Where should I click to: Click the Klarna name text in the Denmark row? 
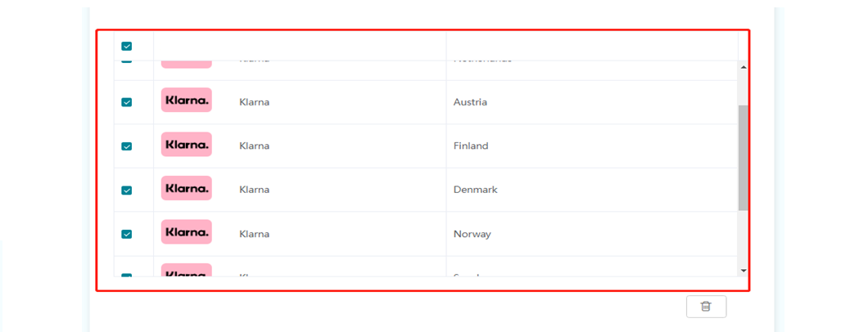click(254, 190)
